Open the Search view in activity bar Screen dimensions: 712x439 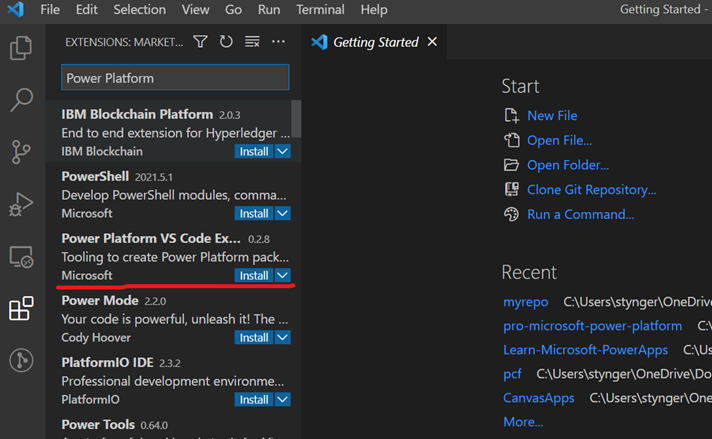coord(21,100)
